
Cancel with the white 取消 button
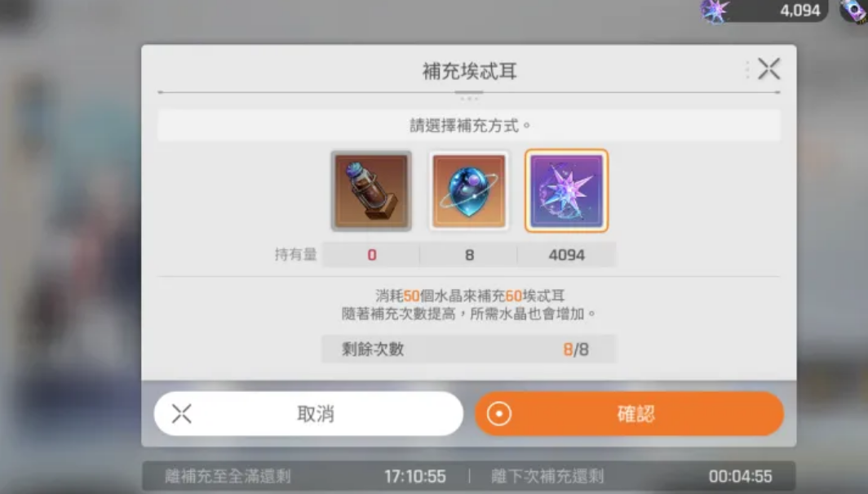point(308,414)
